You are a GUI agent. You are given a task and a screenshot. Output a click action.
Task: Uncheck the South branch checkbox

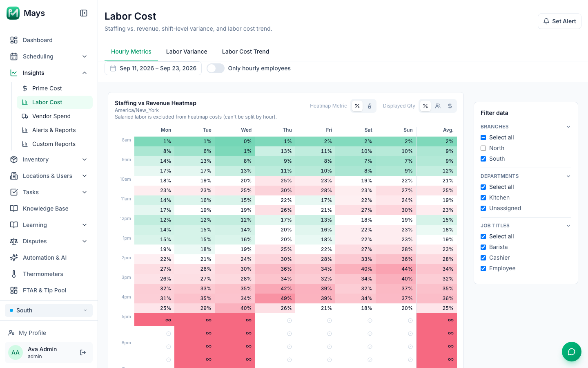(483, 159)
